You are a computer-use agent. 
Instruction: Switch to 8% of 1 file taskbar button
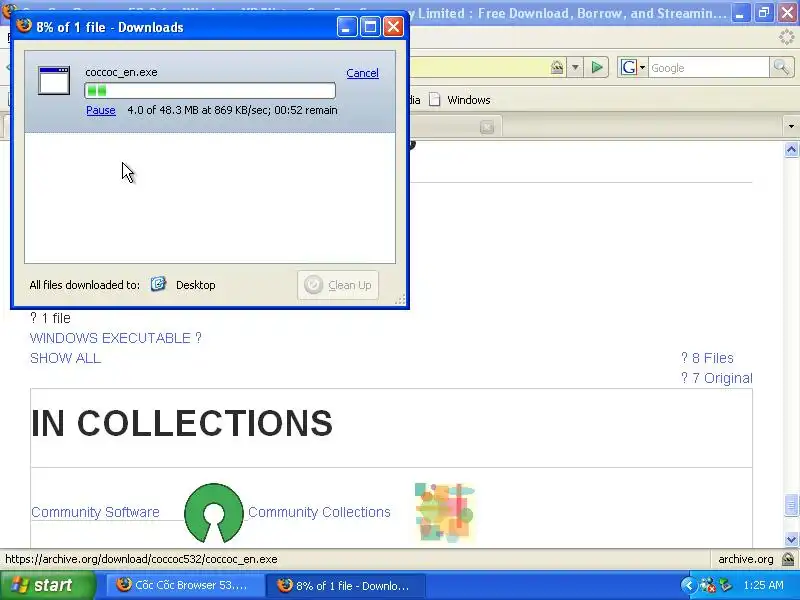pyautogui.click(x=346, y=585)
